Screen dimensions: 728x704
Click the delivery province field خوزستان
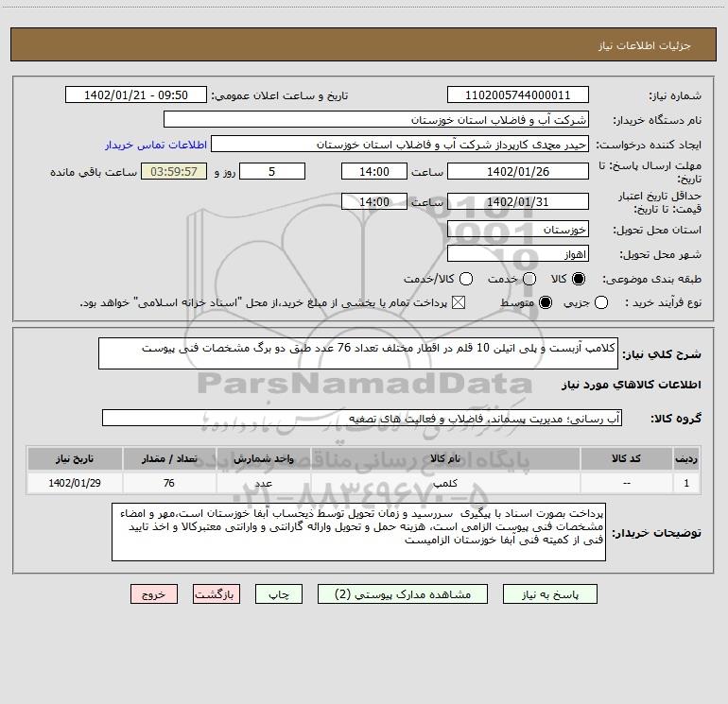pyautogui.click(x=518, y=229)
